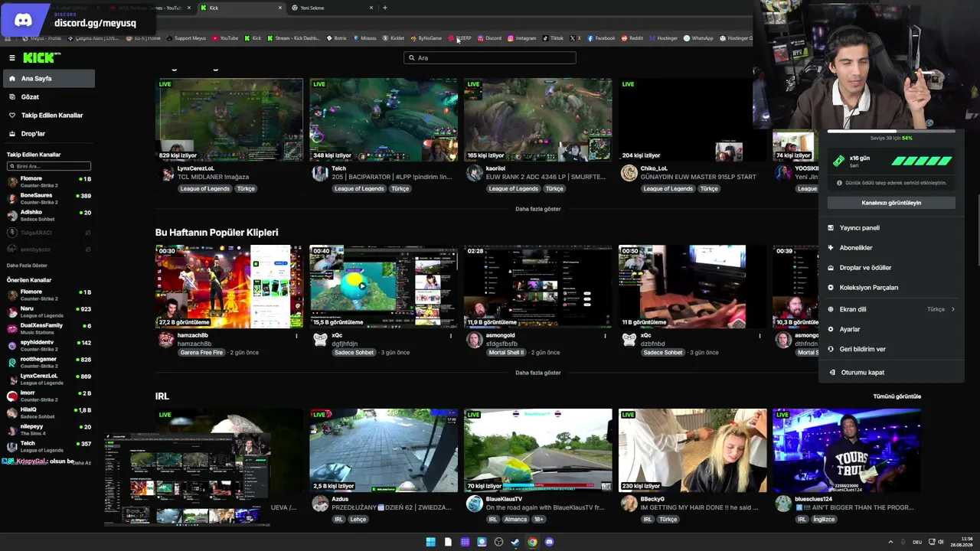Viewport: 980px width, 551px height.
Task: Click the Kanalınızı görüntüleyin button
Action: pyautogui.click(x=891, y=203)
